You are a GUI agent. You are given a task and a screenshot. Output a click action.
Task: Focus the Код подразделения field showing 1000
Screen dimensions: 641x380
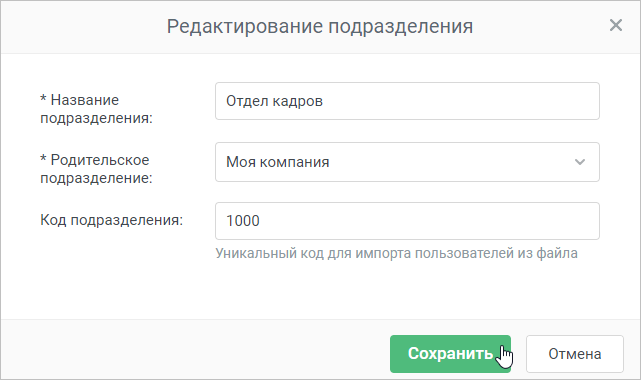(407, 221)
